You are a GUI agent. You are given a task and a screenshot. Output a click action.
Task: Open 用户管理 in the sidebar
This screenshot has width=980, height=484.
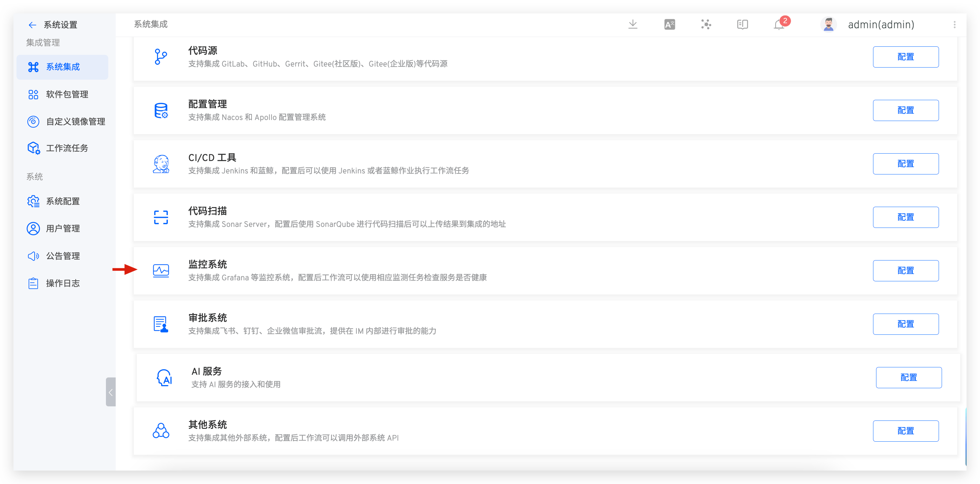(63, 229)
